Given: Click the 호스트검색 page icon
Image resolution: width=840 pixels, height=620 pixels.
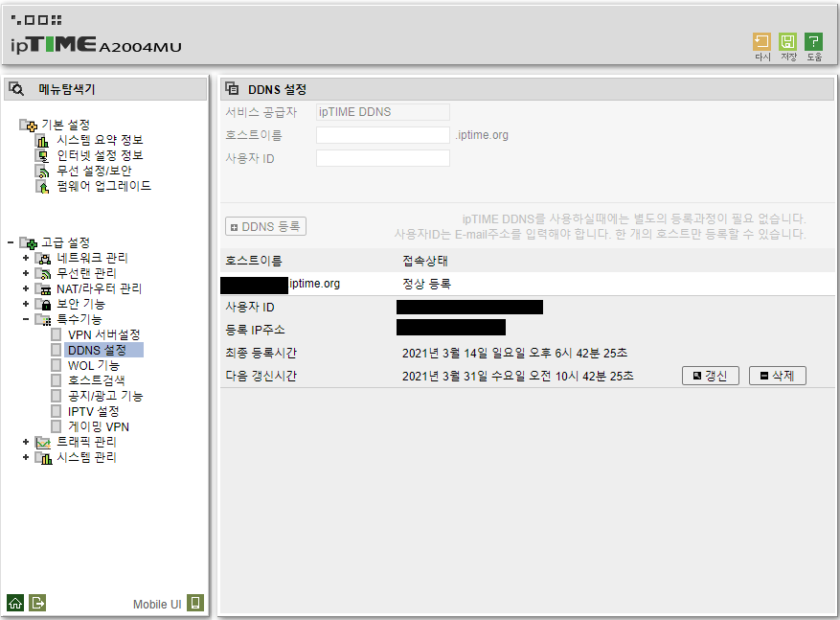Looking at the screenshot, I should click(57, 381).
